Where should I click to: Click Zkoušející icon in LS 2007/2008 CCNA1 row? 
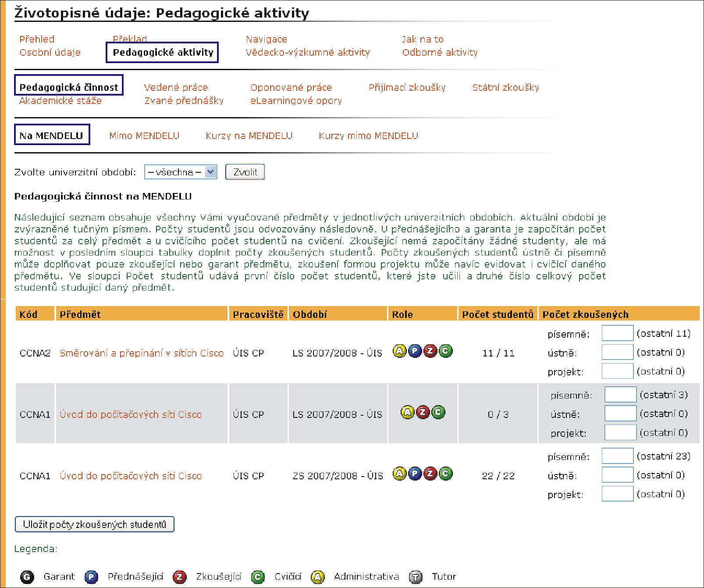(423, 412)
